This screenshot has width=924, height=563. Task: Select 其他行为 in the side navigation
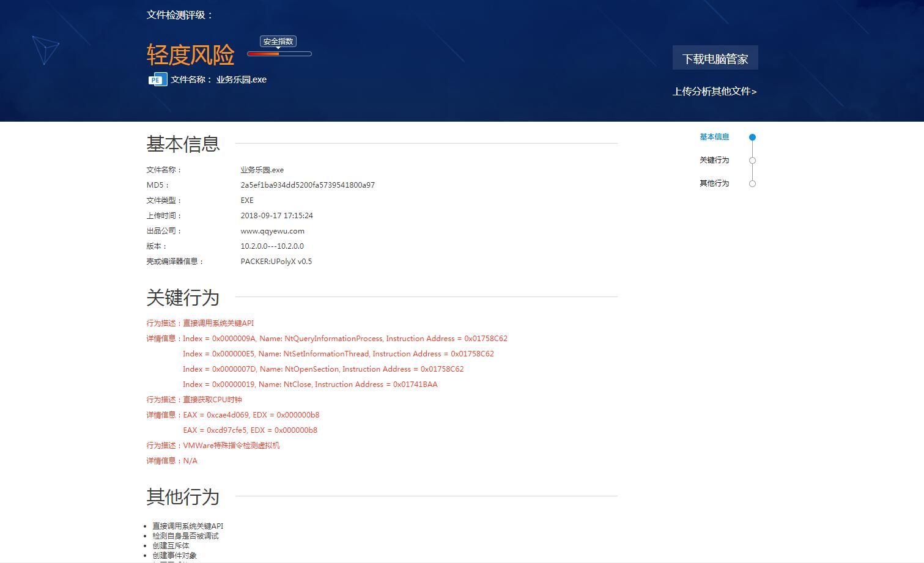coord(714,183)
